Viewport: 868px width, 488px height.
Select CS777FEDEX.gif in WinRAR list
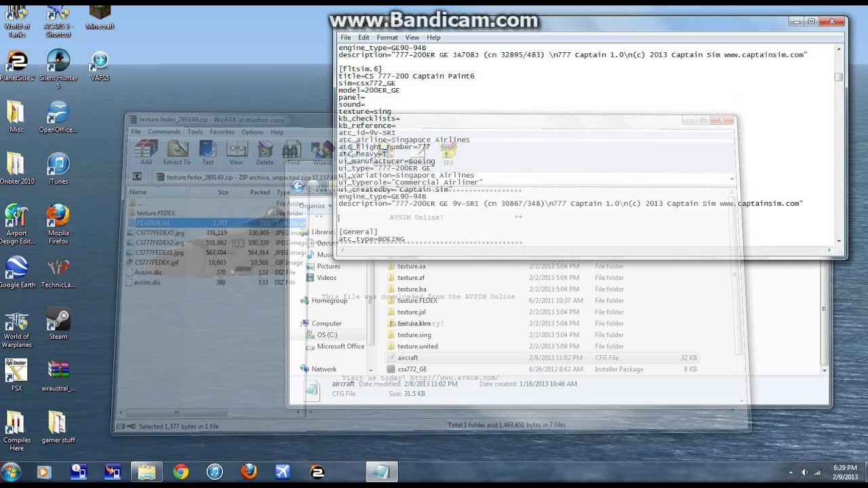pos(157,262)
